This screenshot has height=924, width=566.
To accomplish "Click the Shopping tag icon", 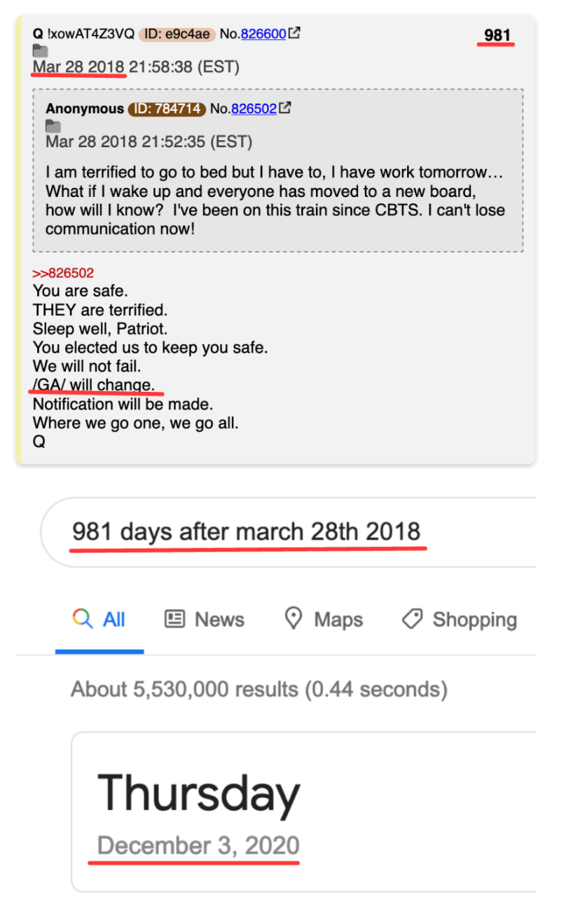I will point(413,618).
